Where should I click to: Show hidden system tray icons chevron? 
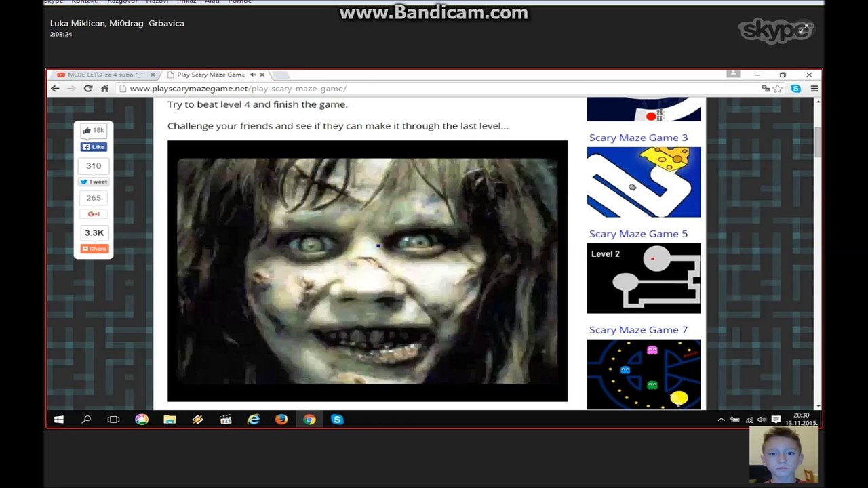(721, 420)
